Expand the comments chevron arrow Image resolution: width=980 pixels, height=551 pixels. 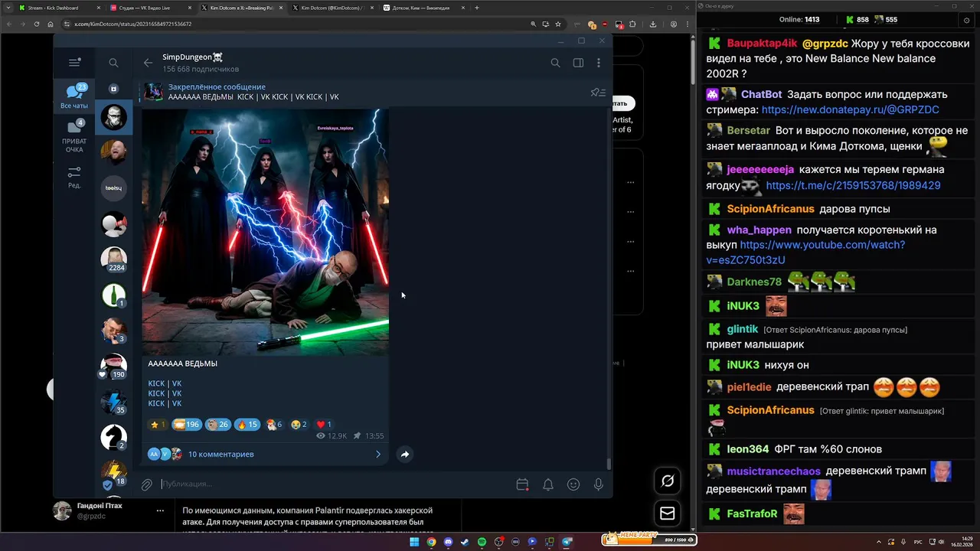[377, 454]
